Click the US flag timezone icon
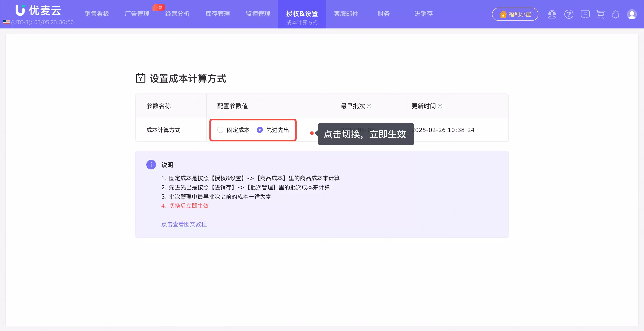The height and width of the screenshot is (331, 644). (x=7, y=22)
